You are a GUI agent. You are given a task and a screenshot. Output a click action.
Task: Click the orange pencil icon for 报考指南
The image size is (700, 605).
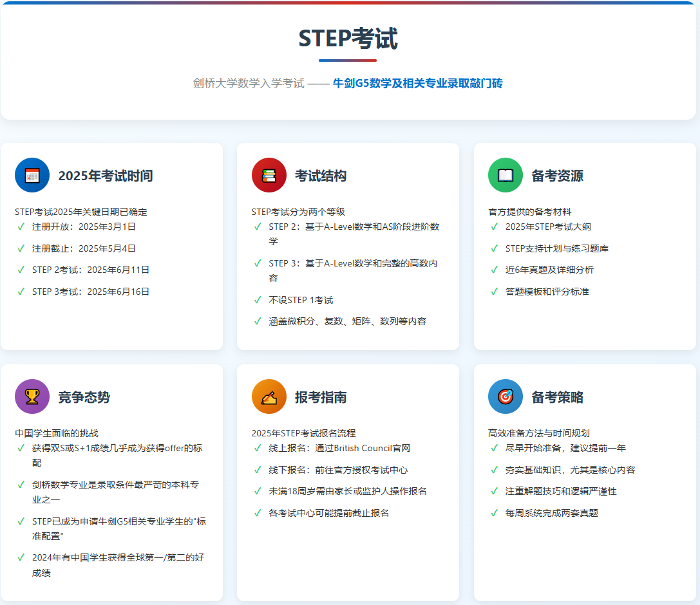point(269,396)
